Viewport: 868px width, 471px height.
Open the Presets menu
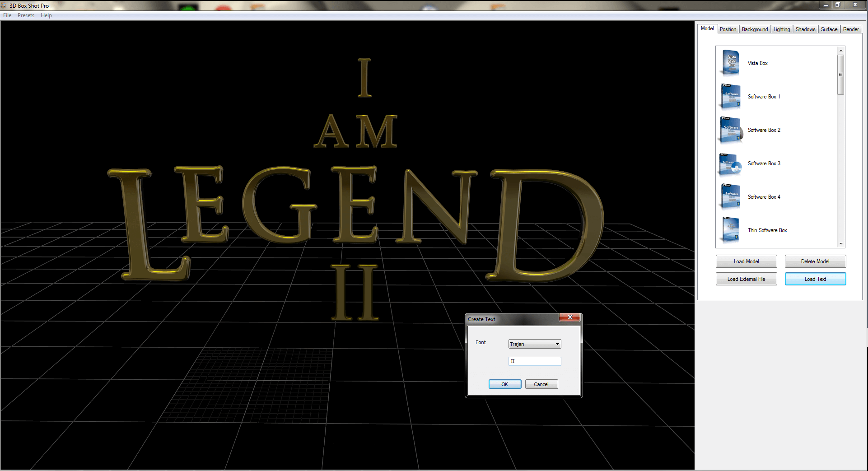tap(26, 15)
